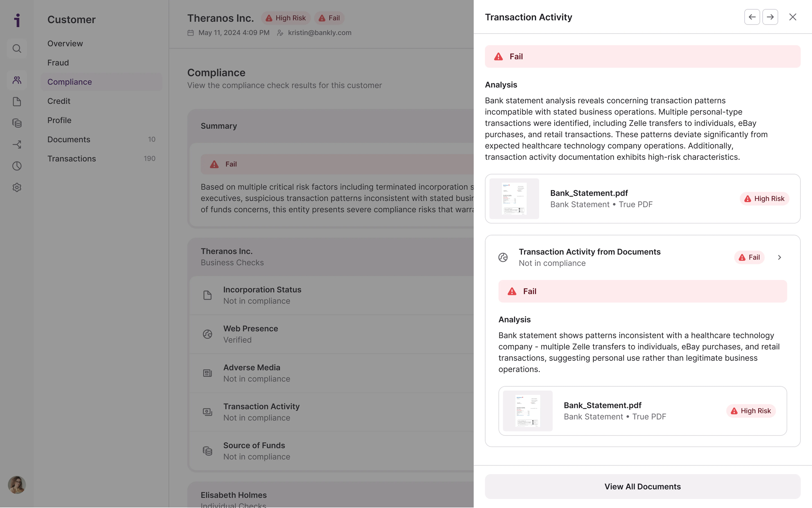The height and width of the screenshot is (508, 812).
Task: Click warning icon in top Fail banner of panel
Action: point(498,56)
